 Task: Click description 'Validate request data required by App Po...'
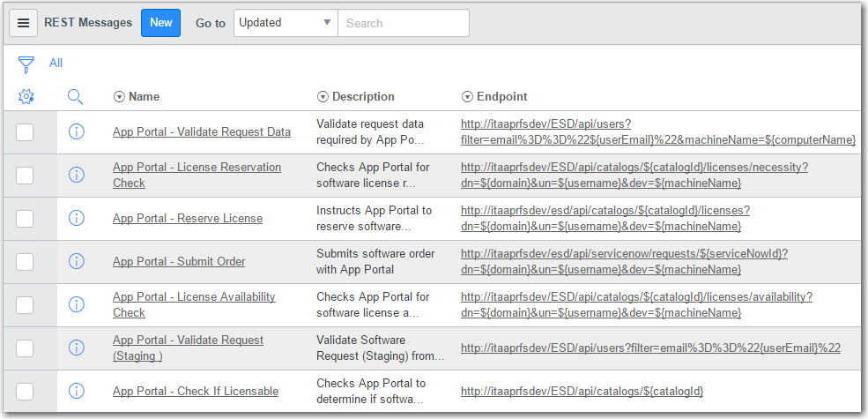tap(370, 132)
